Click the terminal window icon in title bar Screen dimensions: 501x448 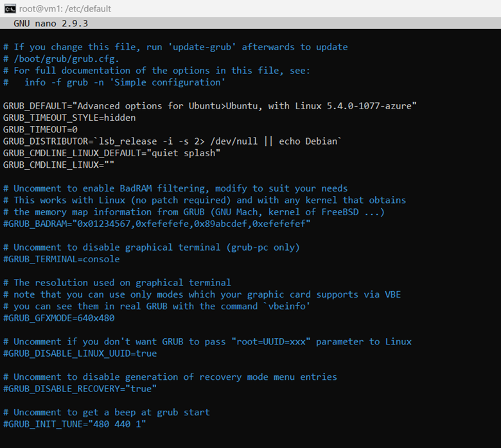click(x=10, y=8)
